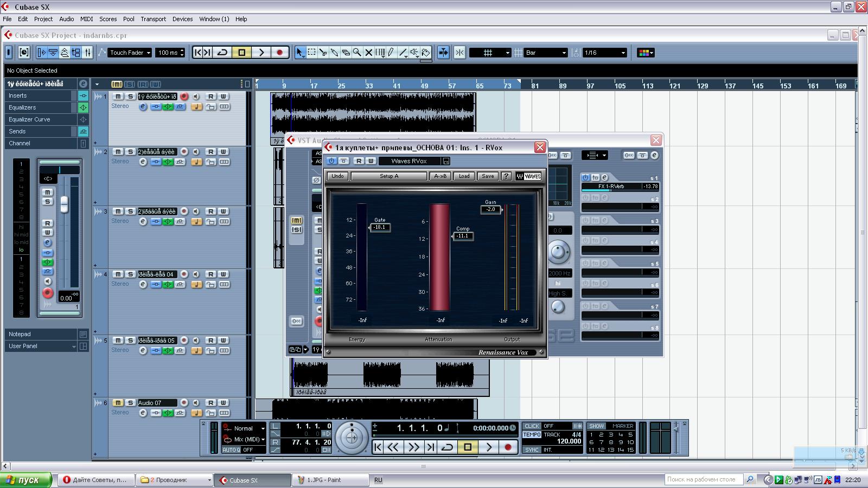Mute track 1 with M button
868x488 pixels.
coord(118,97)
